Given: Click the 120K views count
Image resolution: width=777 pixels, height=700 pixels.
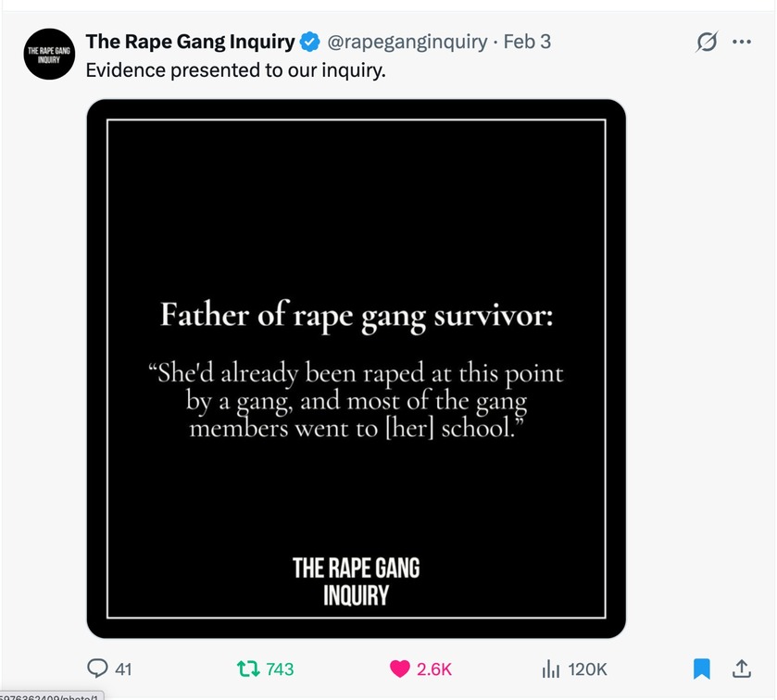Looking at the screenshot, I should pyautogui.click(x=587, y=669).
